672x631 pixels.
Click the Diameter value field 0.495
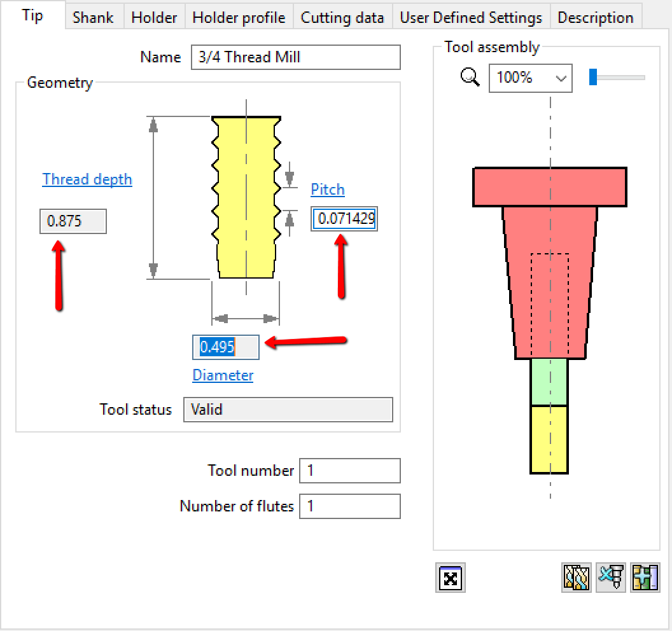[x=226, y=347]
